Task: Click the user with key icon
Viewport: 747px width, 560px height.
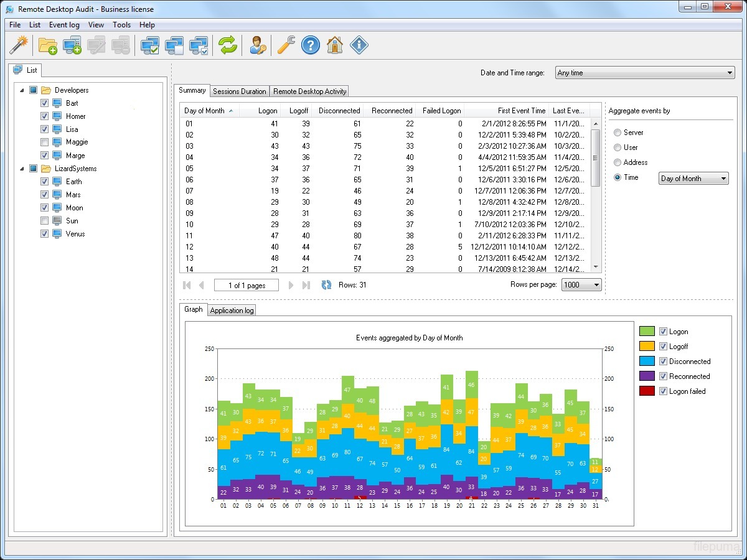Action: (x=258, y=45)
